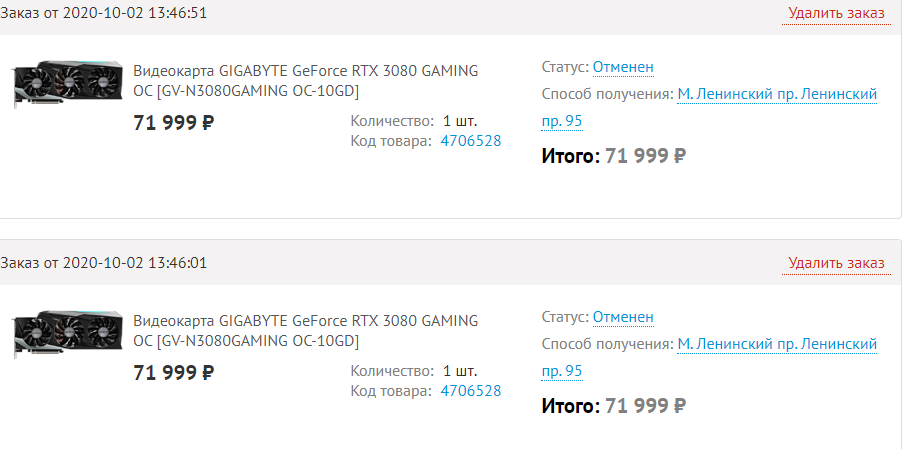Image resolution: width=903 pixels, height=449 pixels.
Task: Delete the order placed at 13:46:01
Action: 836,263
